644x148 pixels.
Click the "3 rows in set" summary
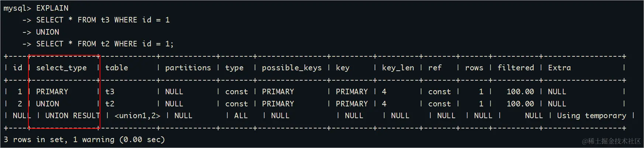click(35, 140)
